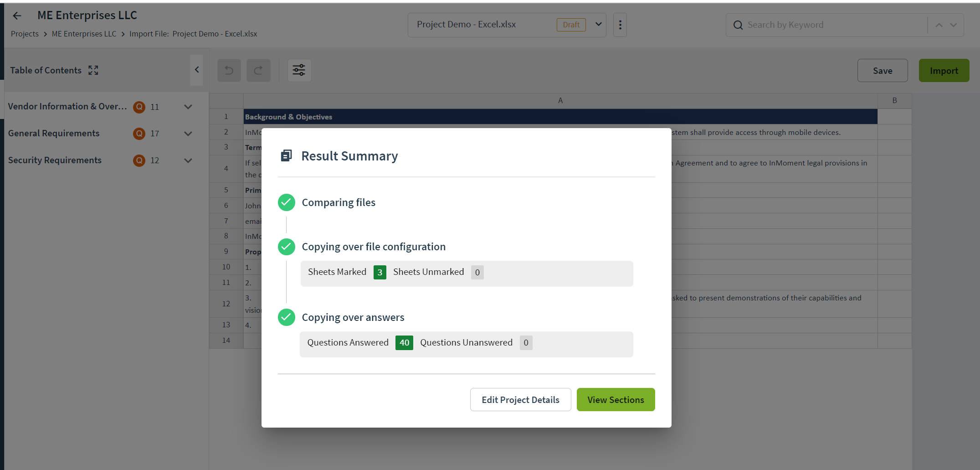Select the Projects breadcrumb link
This screenshot has width=980, height=470.
click(x=25, y=33)
